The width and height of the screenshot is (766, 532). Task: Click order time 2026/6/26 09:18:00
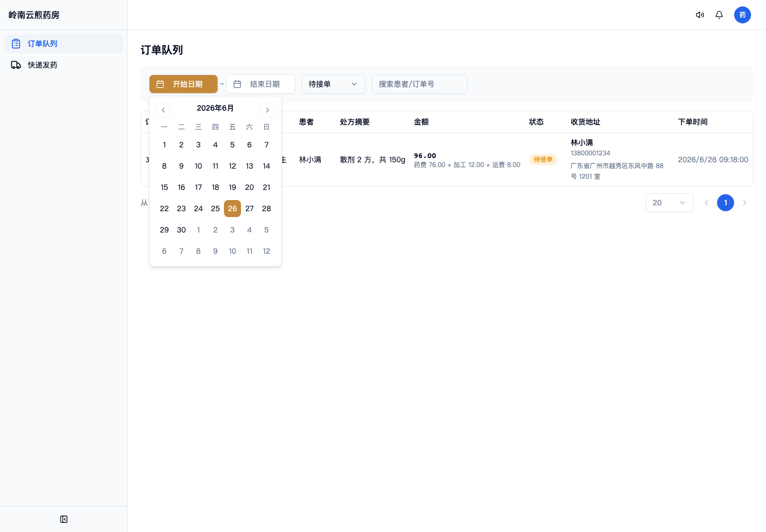(x=713, y=160)
